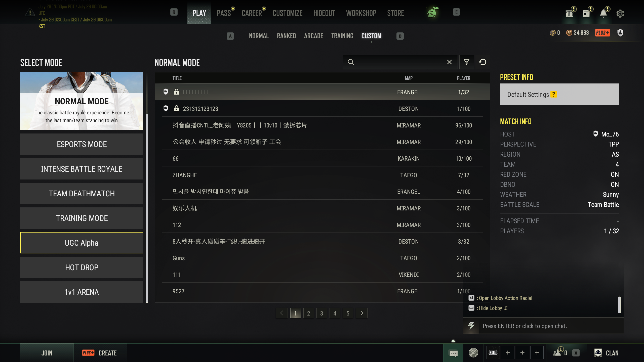644x362 pixels.
Task: Switch to NORMAL play sub-tab
Action: [259, 36]
